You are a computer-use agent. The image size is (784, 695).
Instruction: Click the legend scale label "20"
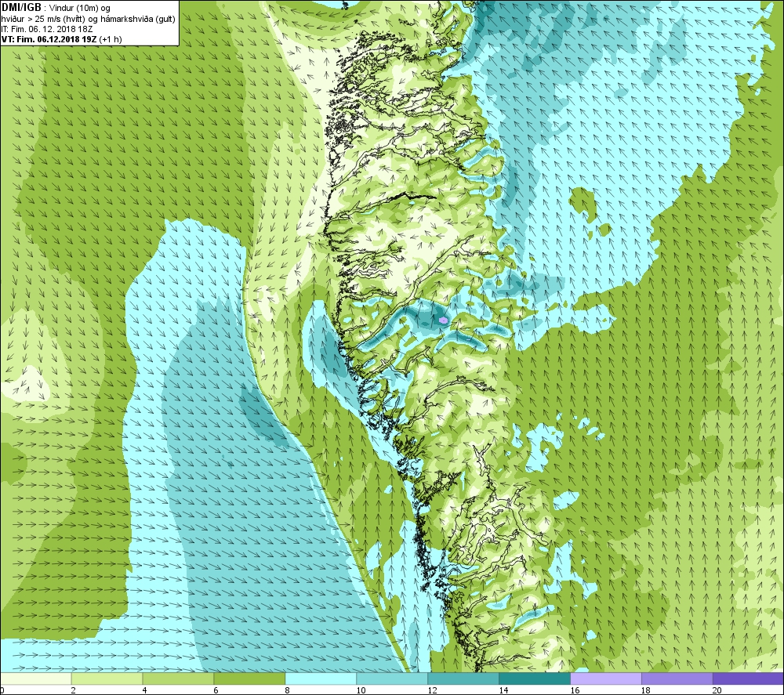[x=717, y=690]
